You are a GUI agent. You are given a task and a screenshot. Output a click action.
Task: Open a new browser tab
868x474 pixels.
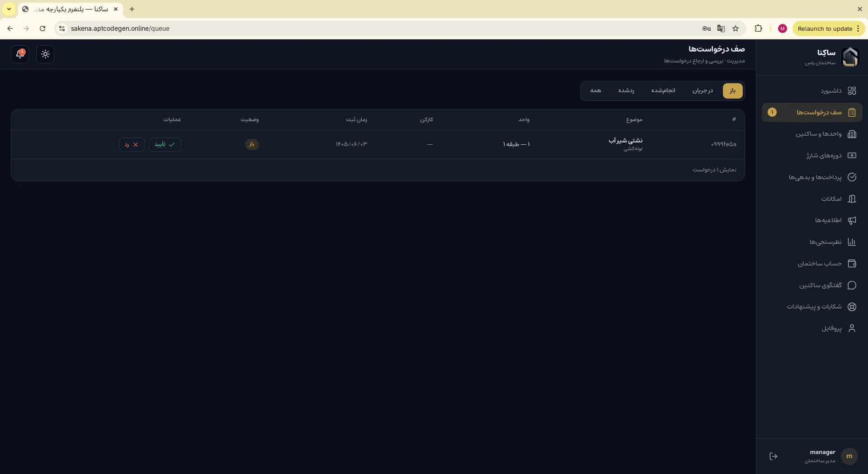(x=132, y=9)
